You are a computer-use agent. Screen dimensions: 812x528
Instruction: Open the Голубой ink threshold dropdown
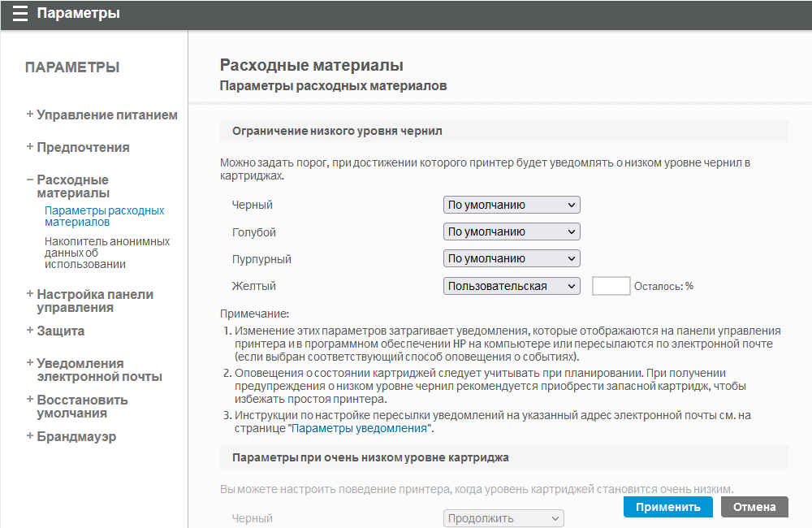[x=512, y=232]
